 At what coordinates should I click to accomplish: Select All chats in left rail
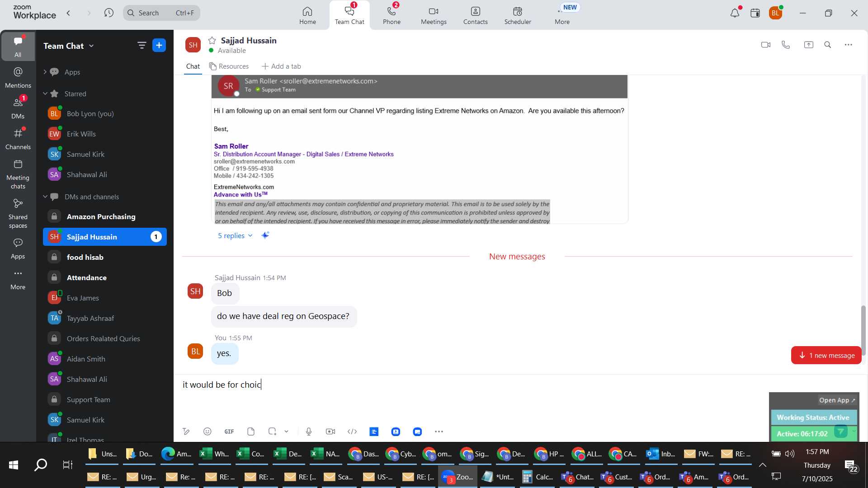(x=18, y=46)
